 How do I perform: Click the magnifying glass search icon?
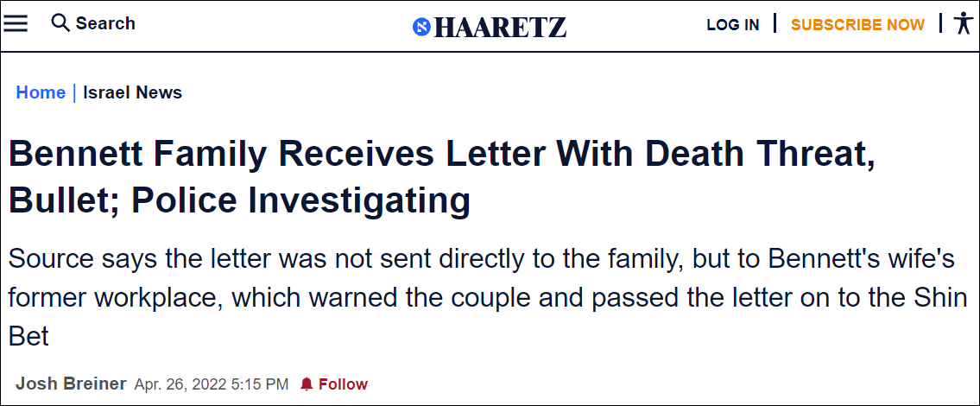click(60, 23)
